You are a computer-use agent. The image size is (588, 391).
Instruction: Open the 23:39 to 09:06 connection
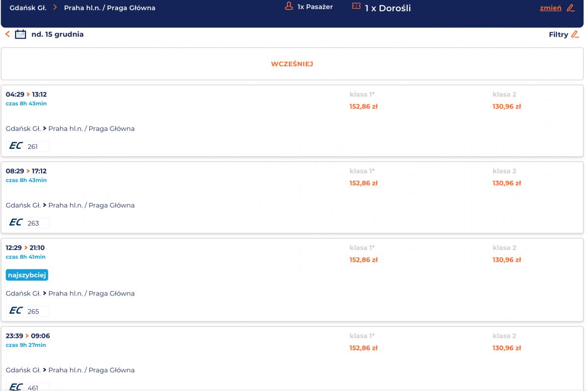point(28,336)
